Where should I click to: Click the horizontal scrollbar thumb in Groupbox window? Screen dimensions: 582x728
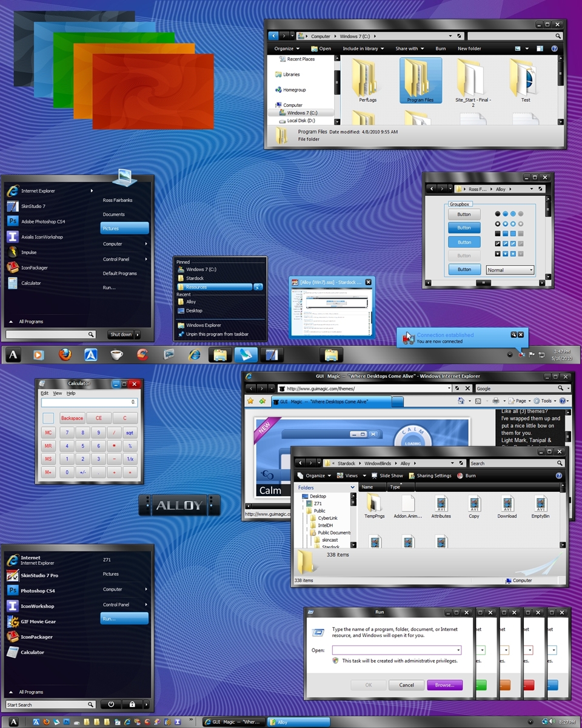483,283
